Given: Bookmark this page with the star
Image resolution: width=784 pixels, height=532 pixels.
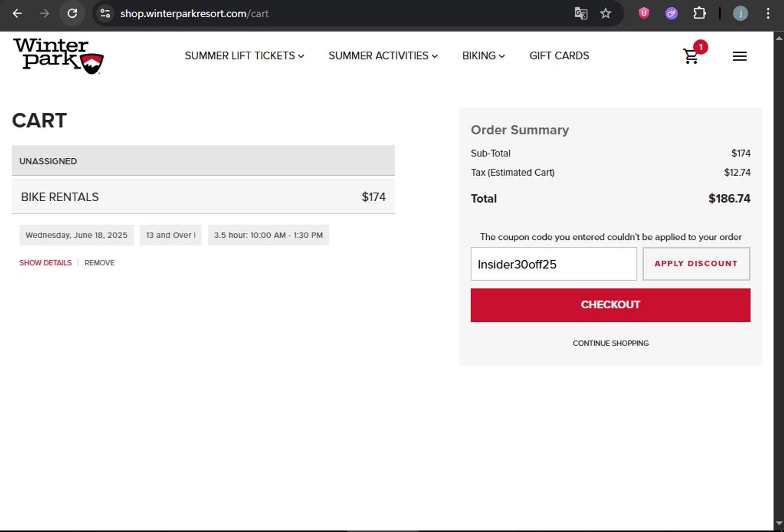Looking at the screenshot, I should coord(605,14).
